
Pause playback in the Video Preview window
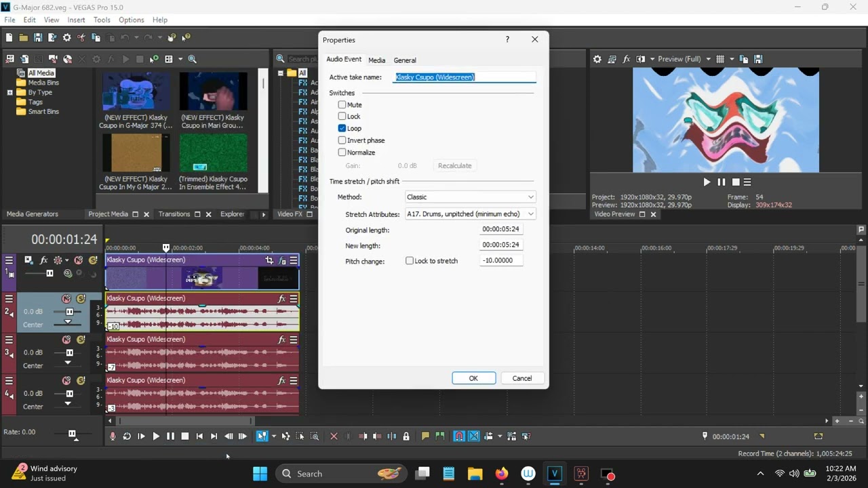[721, 182]
